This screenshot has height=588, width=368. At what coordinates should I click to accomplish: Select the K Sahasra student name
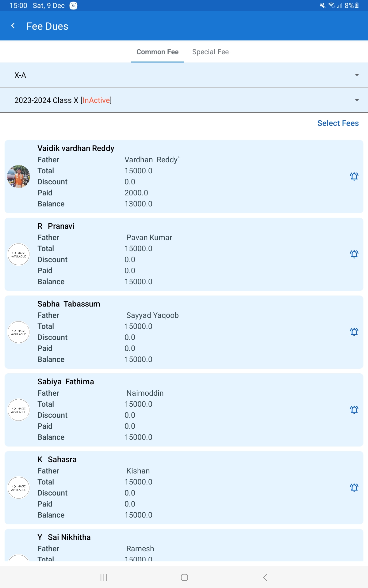[57, 459]
